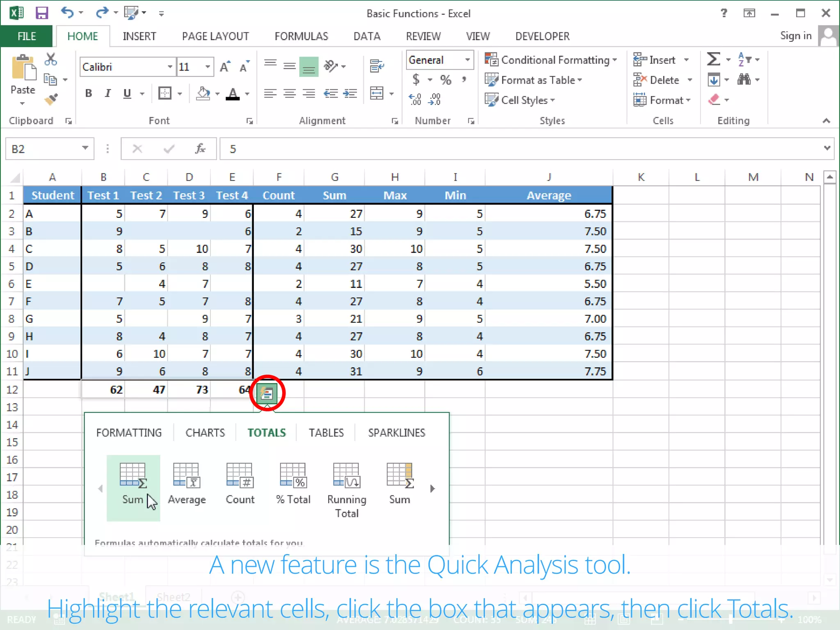840x630 pixels.
Task: Click the Cut scissors icon
Action: coord(51,59)
